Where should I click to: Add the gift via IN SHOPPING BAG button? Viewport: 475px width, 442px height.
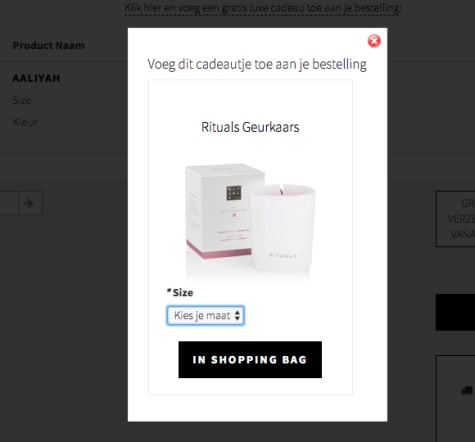(x=250, y=360)
